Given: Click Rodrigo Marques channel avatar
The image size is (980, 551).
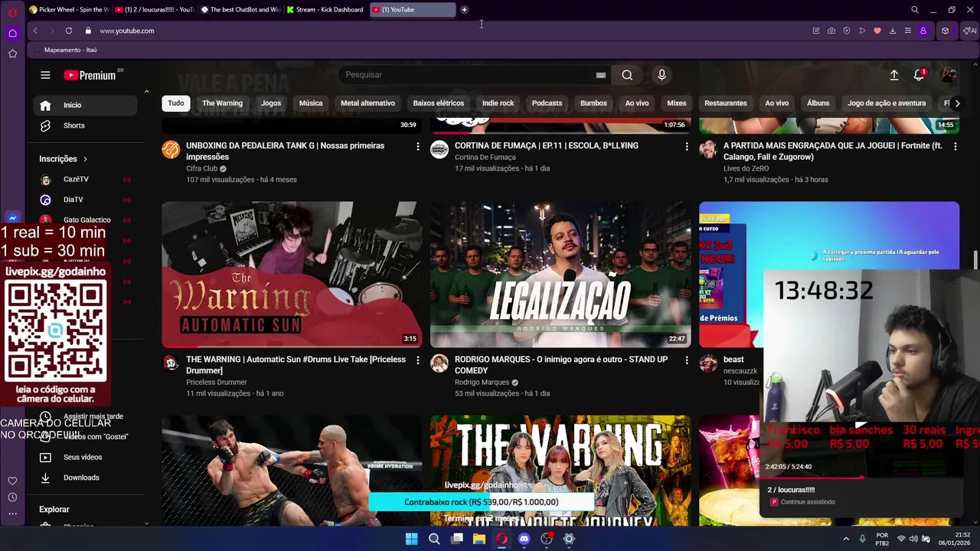Looking at the screenshot, I should (439, 363).
